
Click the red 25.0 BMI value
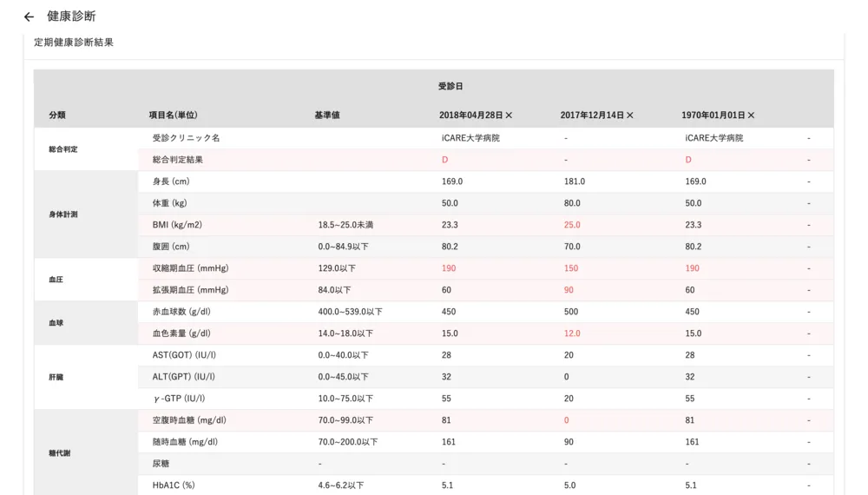coord(571,225)
